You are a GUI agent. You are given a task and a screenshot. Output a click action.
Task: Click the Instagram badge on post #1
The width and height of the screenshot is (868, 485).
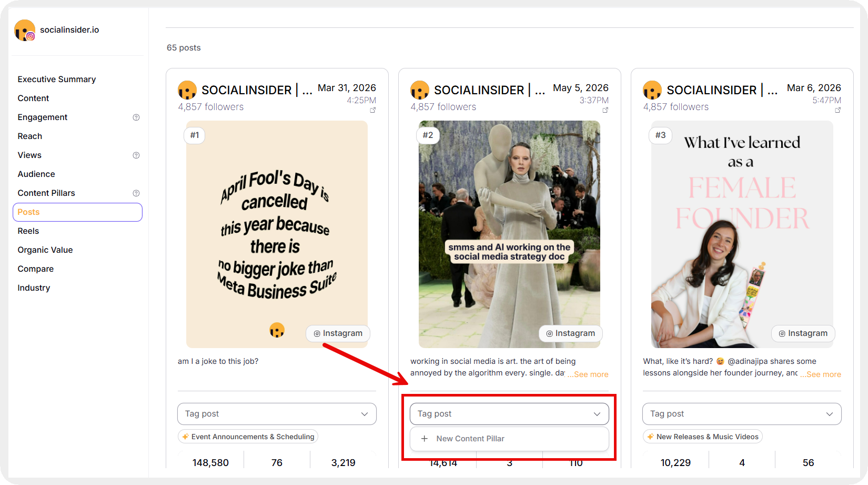[x=338, y=333]
